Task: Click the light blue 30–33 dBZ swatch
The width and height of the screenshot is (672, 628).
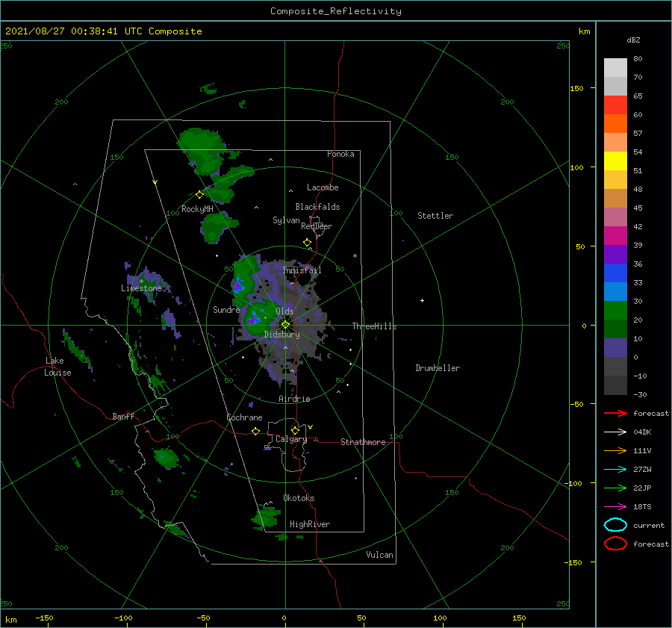Action: (615, 291)
